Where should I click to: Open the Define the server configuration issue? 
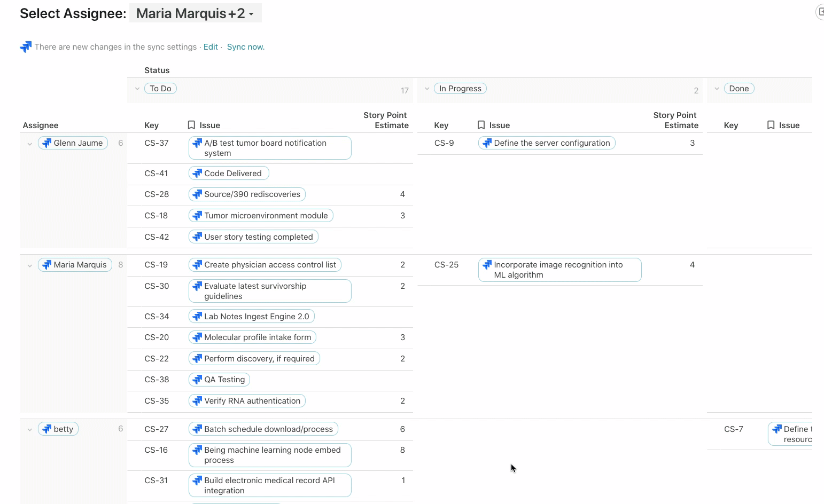click(551, 143)
